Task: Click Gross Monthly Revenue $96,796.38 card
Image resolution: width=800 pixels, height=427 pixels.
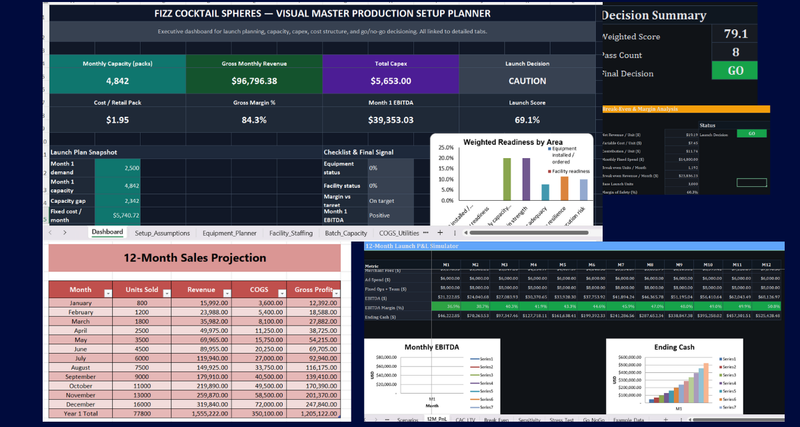Action: coord(254,74)
